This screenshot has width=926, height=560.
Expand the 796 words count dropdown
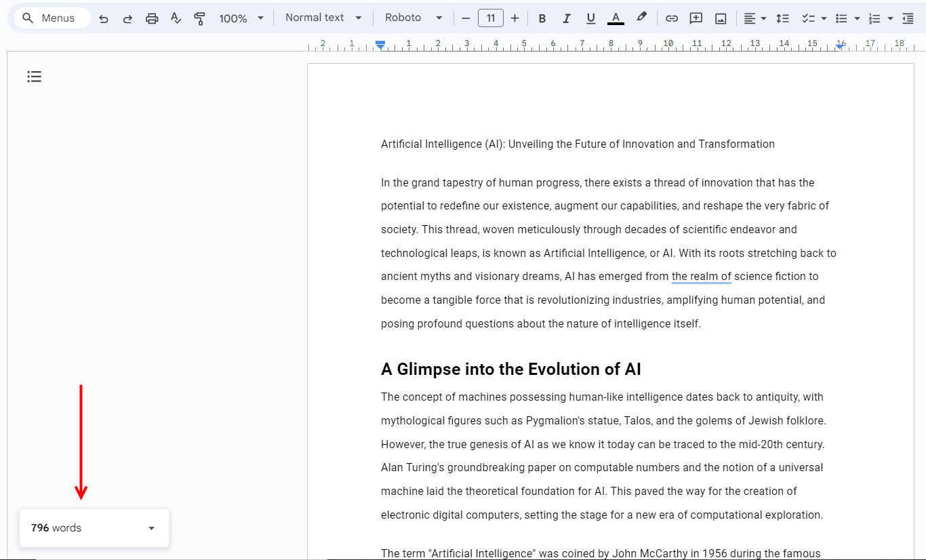tap(151, 528)
